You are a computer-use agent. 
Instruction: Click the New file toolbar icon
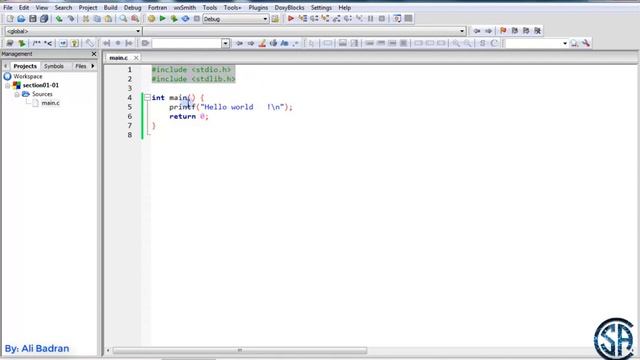10,19
